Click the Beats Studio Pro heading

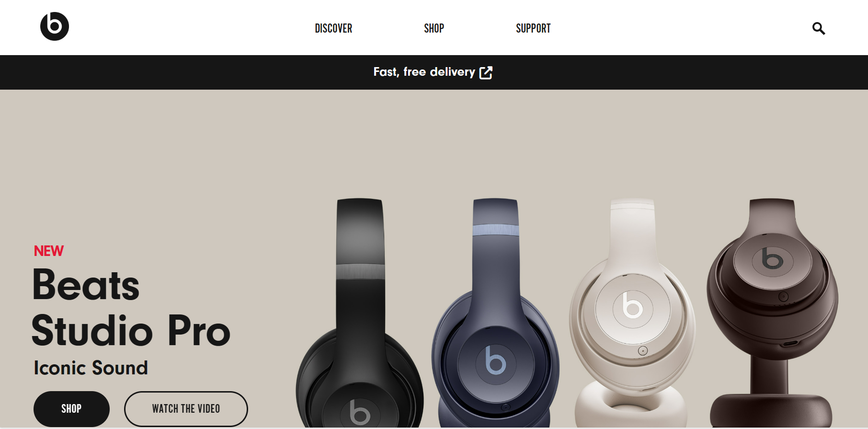tap(131, 307)
